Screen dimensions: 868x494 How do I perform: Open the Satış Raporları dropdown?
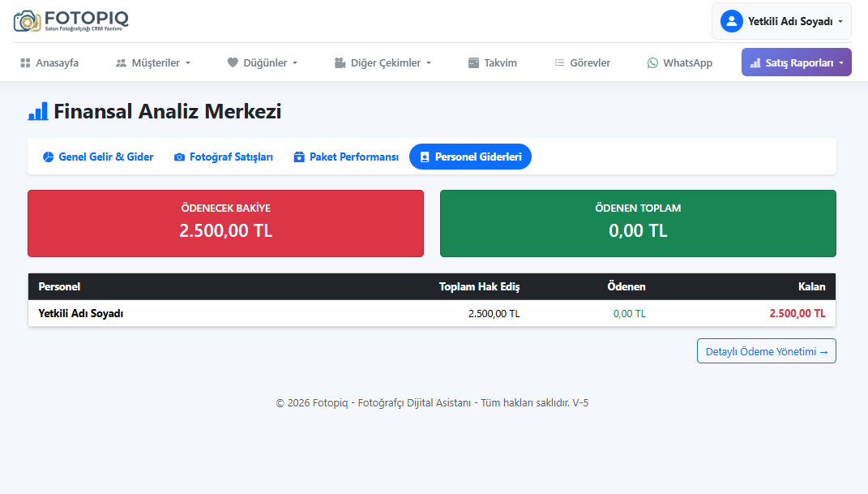pyautogui.click(x=796, y=62)
